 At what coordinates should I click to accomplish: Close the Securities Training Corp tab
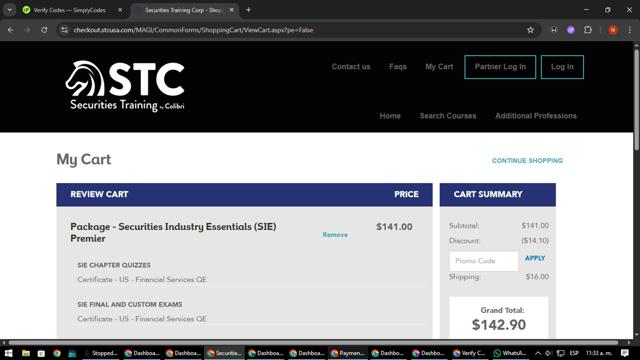point(231,10)
